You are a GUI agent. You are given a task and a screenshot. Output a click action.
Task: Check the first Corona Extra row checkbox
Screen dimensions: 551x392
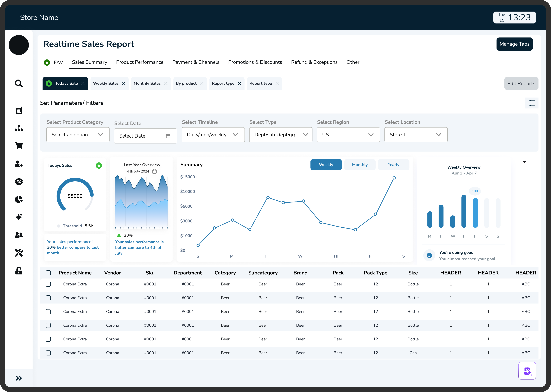click(48, 284)
